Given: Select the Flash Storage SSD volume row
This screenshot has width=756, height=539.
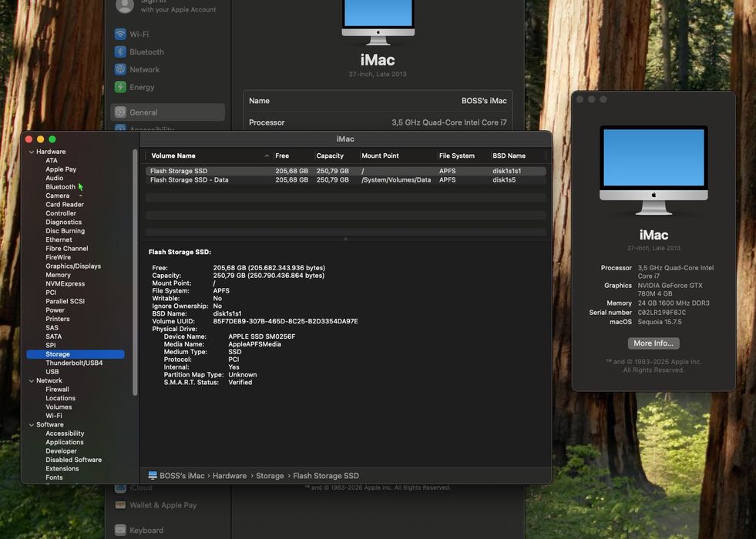Looking at the screenshot, I should coord(346,171).
